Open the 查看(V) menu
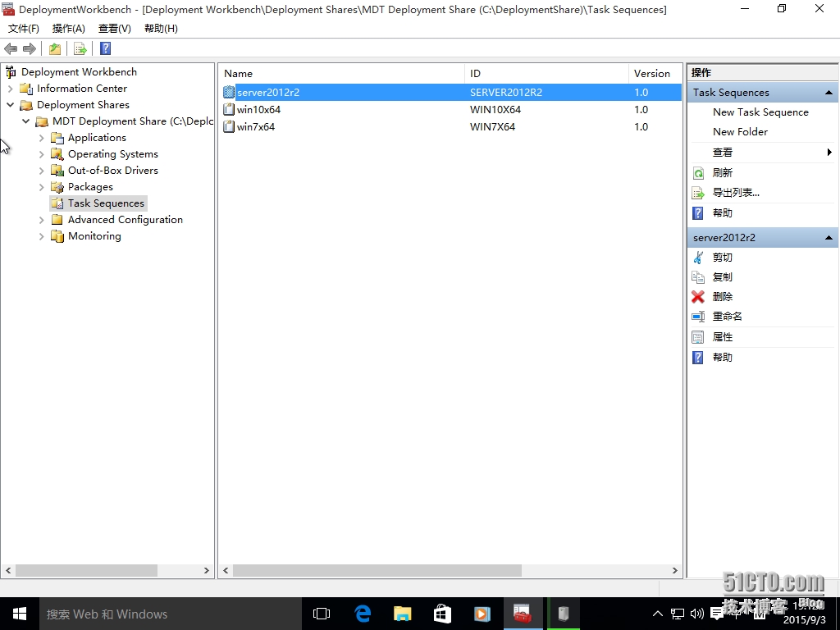 [x=115, y=29]
